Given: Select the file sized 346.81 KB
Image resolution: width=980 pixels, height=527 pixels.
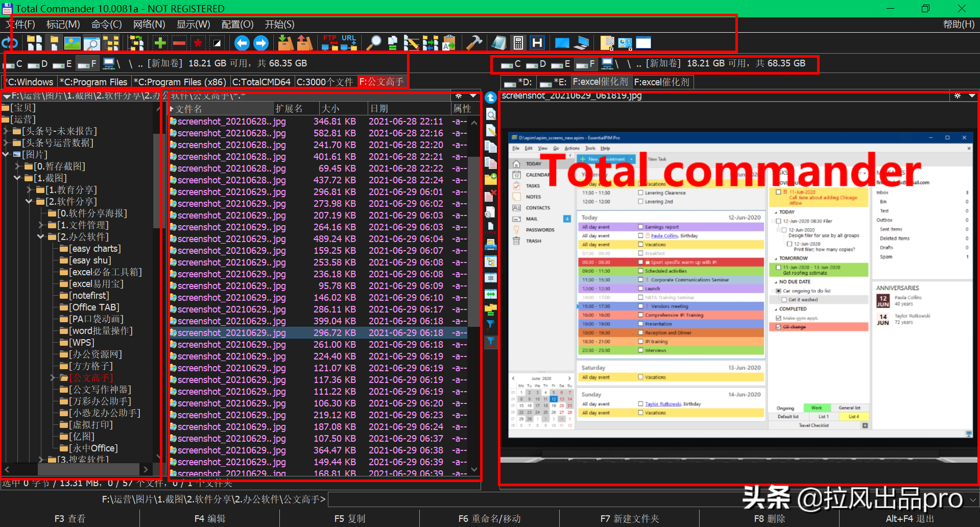Looking at the screenshot, I should pyautogui.click(x=319, y=121).
